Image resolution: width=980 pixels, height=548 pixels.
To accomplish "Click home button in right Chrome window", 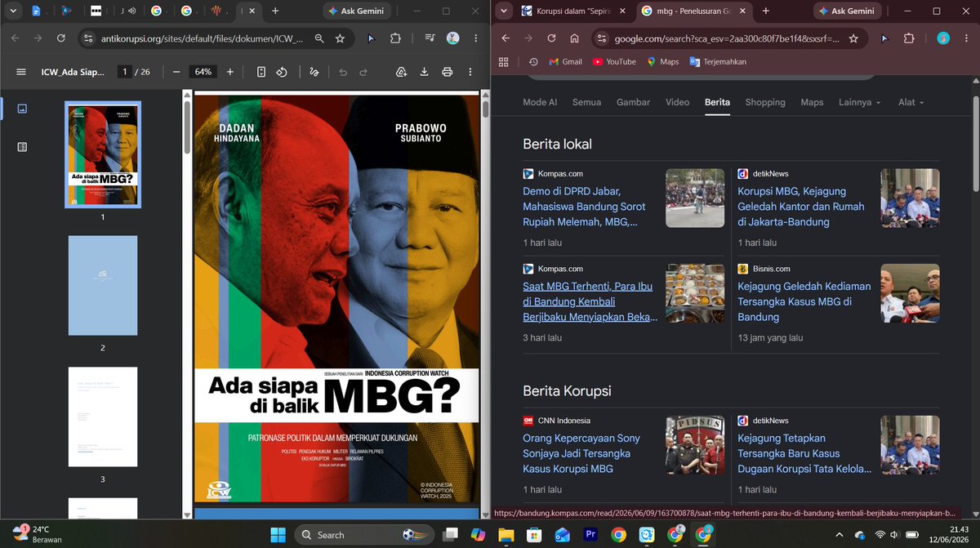I will pyautogui.click(x=575, y=38).
